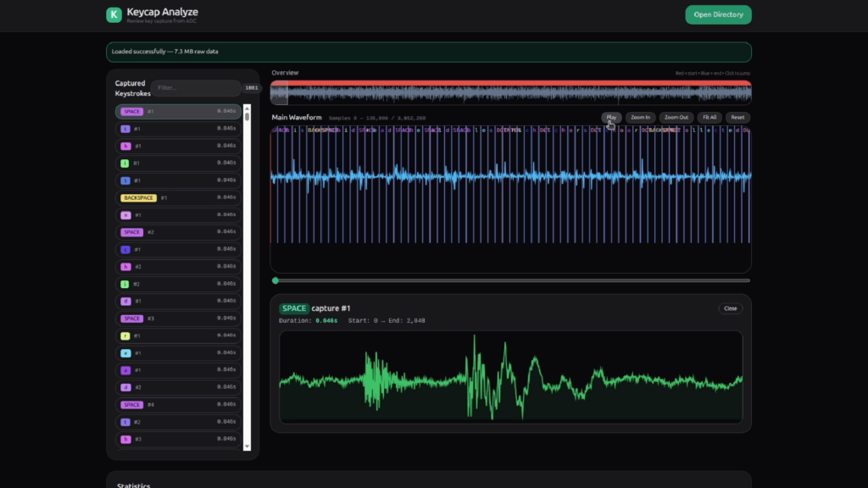
Task: Jump to a point in Overview waveform
Action: [x=510, y=92]
